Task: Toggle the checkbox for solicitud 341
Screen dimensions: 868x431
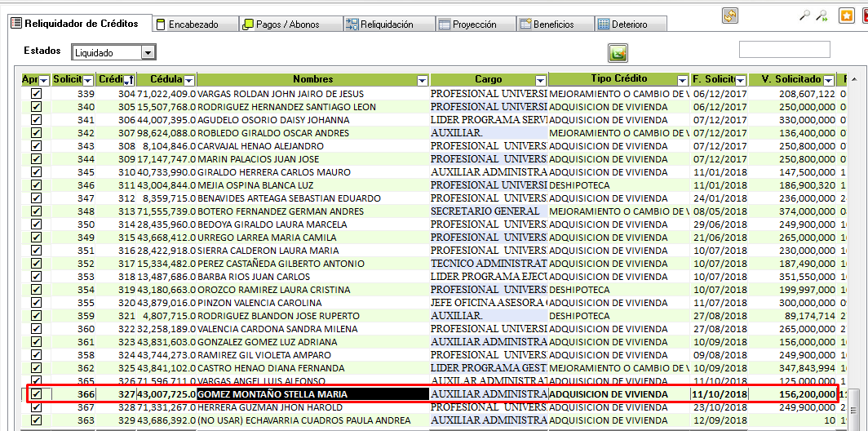Action: pos(36,120)
